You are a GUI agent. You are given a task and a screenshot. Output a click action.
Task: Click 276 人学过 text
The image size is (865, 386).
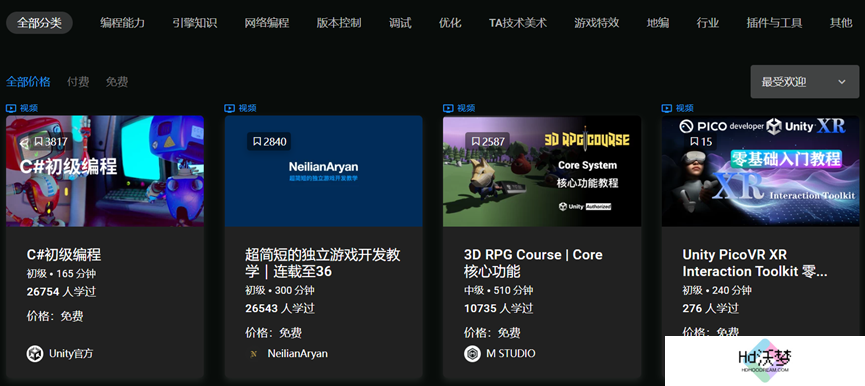click(711, 308)
